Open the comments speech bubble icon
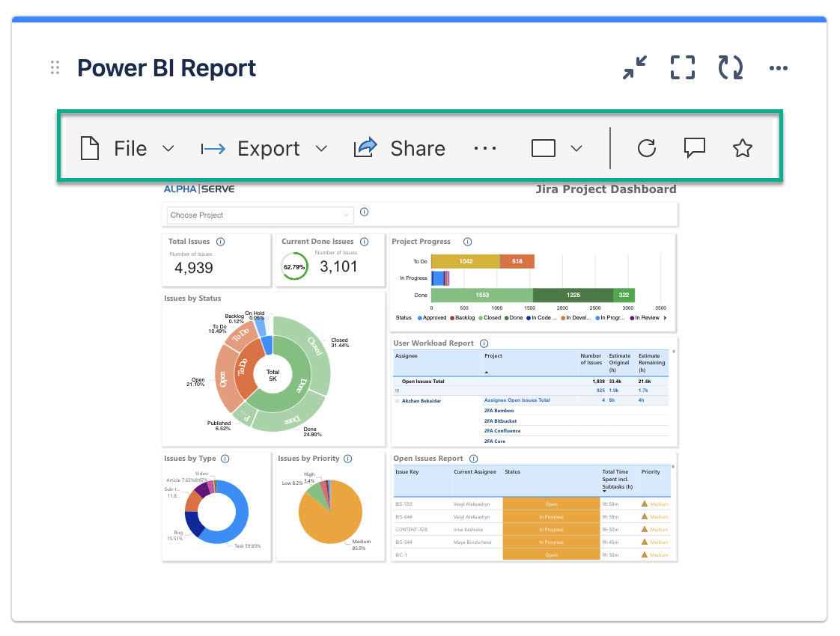Viewport: 840px width, 636px height. pyautogui.click(x=694, y=148)
